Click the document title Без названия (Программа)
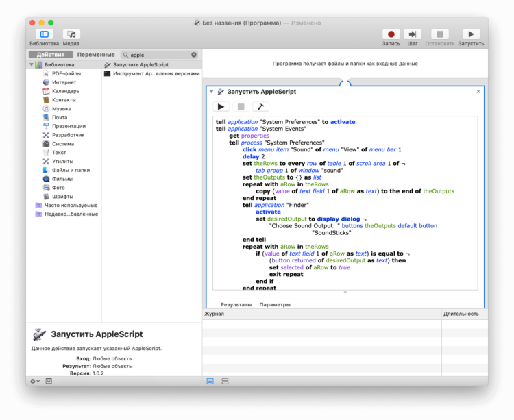This screenshot has height=420, width=514. click(242, 23)
